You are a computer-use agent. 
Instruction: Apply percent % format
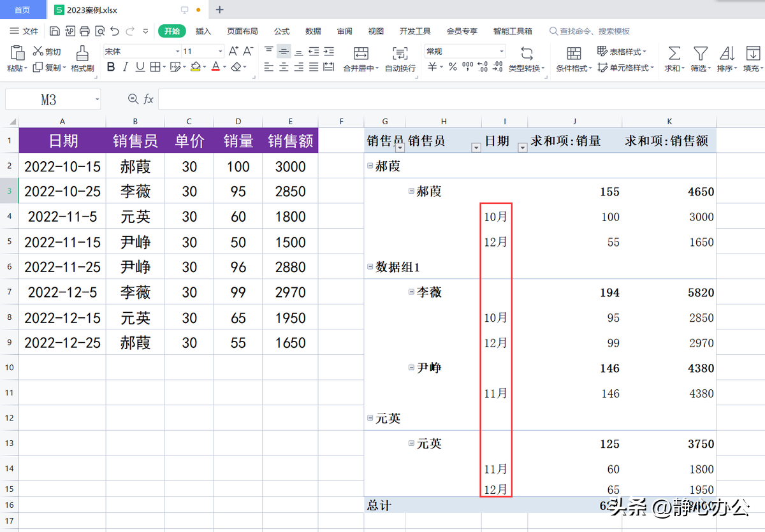tap(453, 67)
